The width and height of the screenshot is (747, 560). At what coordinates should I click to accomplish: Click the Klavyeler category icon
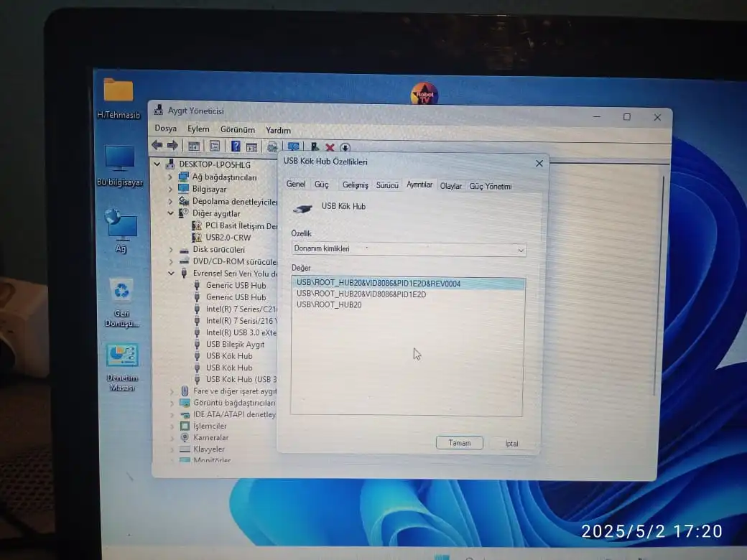[x=185, y=449]
